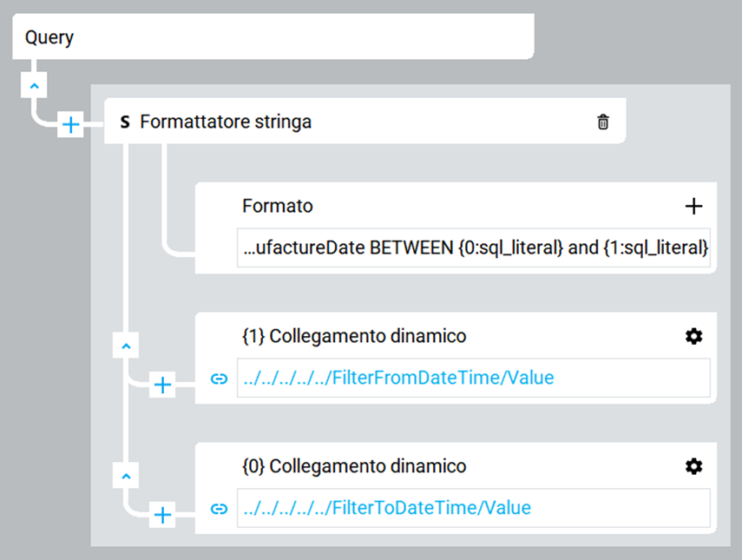Click the Formato label
Screen dimensions: 742x560
coord(278,206)
